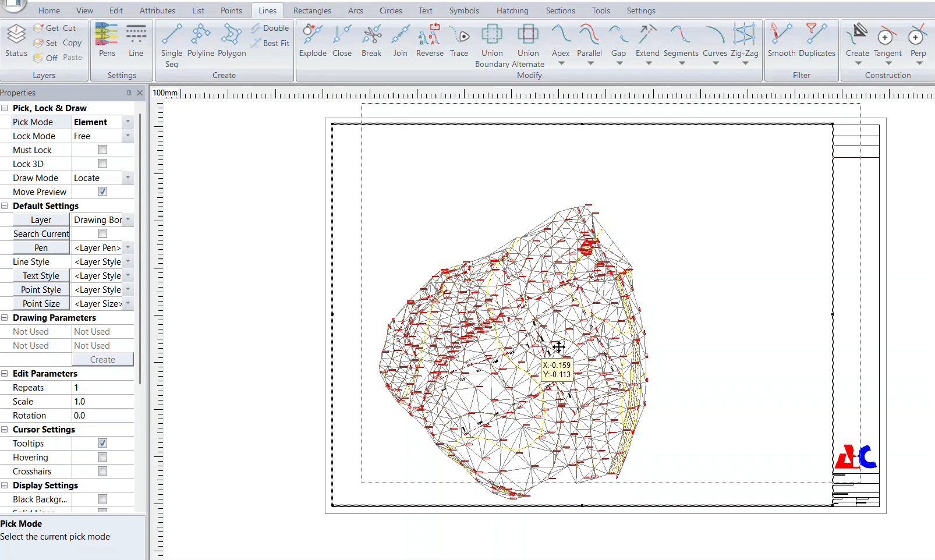935x560 pixels.
Task: Click the Layer property button
Action: point(41,219)
